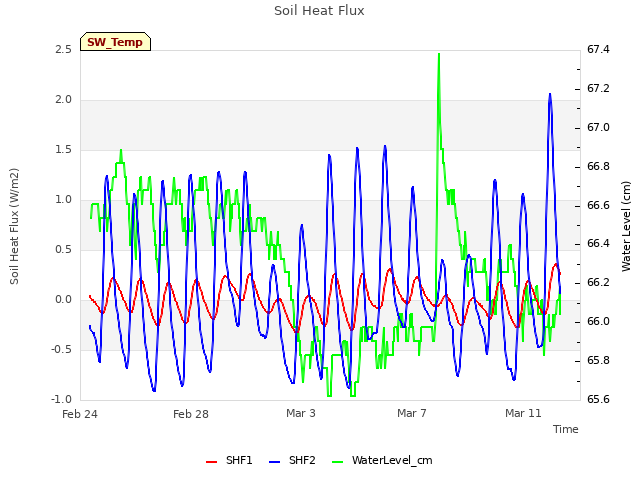Click the red SHF1 legend swatch
This screenshot has width=640, height=480.
(x=211, y=462)
